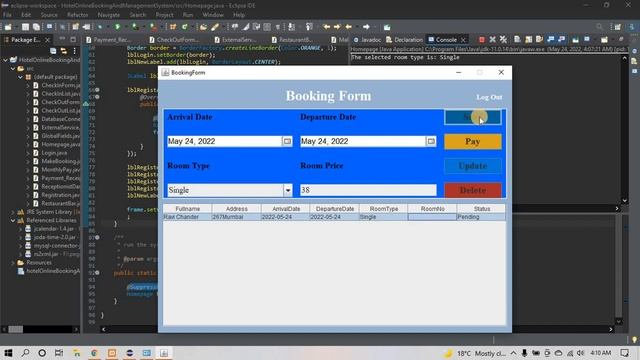Click the RoomNo column header
Screen dimensions: 640x360
point(432,209)
